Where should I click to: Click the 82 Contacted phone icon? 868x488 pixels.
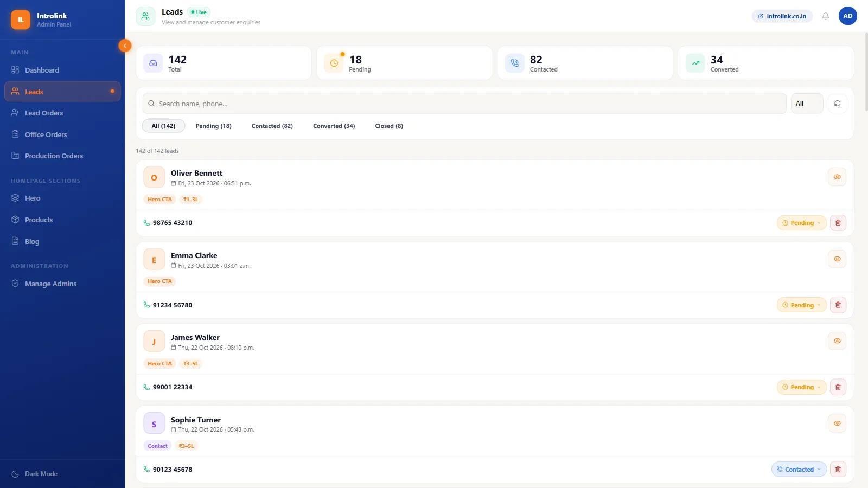pyautogui.click(x=514, y=63)
